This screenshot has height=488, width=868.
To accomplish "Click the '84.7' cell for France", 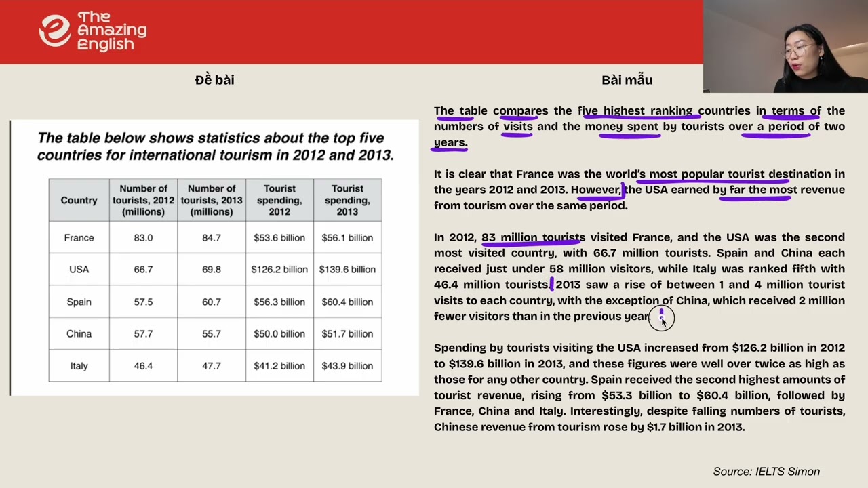I will coord(212,238).
